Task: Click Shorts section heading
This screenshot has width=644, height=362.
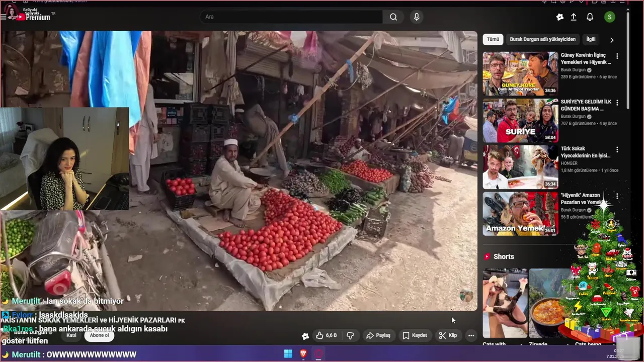Action: 504,257
